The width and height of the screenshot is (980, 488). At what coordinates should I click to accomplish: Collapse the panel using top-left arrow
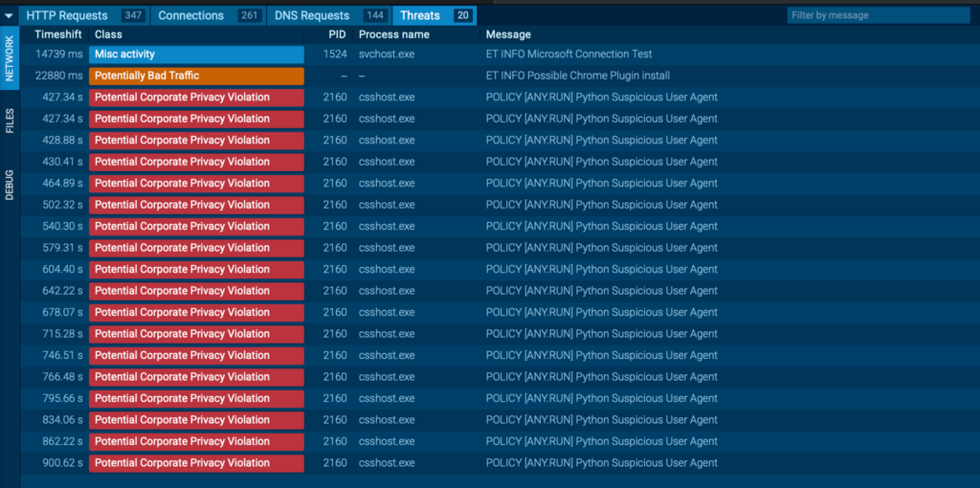click(9, 15)
